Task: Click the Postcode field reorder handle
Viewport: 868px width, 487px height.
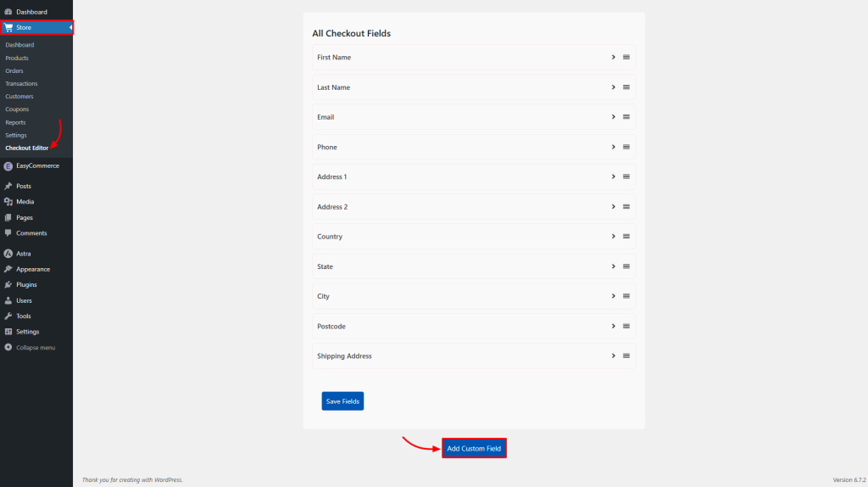Action: pyautogui.click(x=626, y=326)
